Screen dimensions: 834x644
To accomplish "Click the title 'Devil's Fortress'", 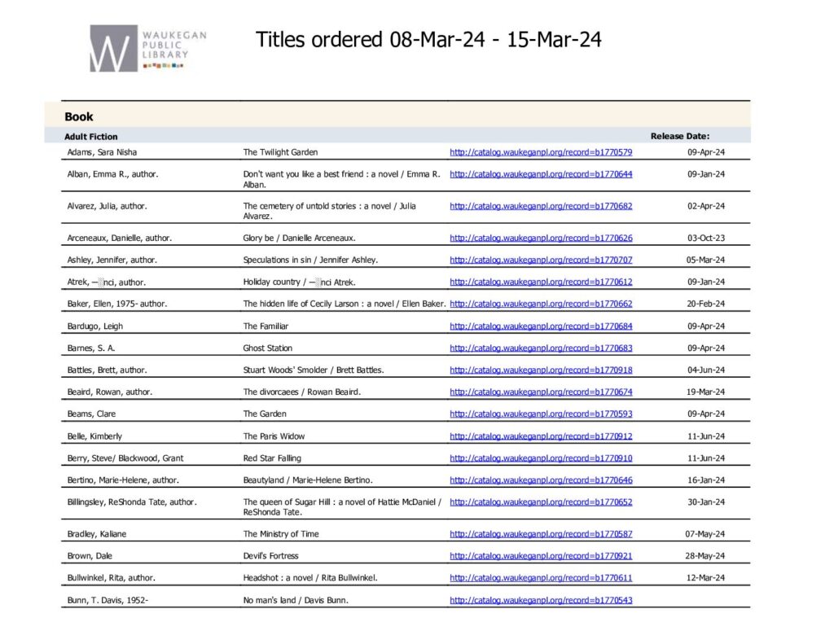I will coord(270,556).
